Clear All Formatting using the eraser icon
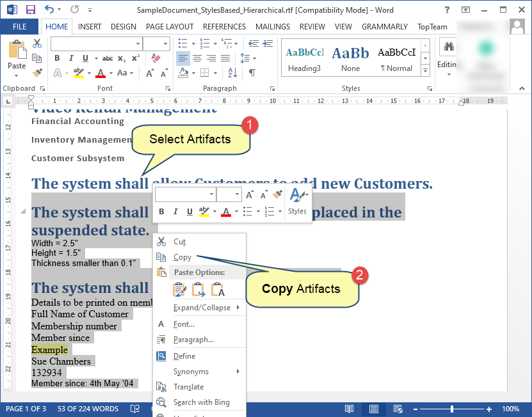This screenshot has width=532, height=417. [156, 58]
